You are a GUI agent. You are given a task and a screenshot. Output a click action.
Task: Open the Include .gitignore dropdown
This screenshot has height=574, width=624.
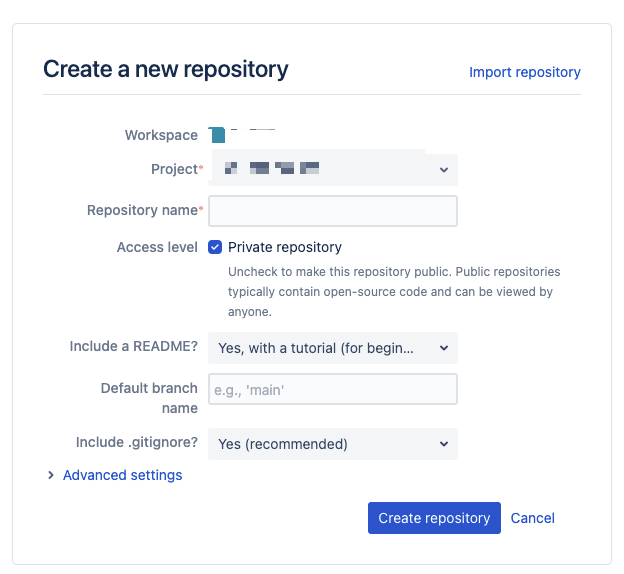pos(333,444)
